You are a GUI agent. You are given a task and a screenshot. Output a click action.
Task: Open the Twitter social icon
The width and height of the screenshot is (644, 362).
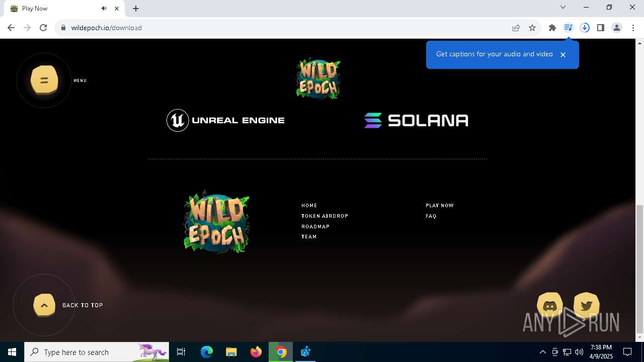click(x=586, y=305)
